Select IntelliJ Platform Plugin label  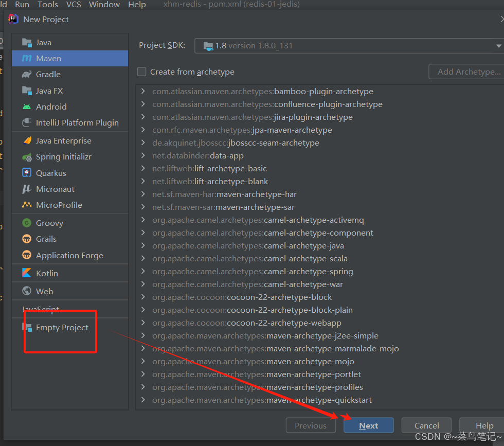coord(77,122)
